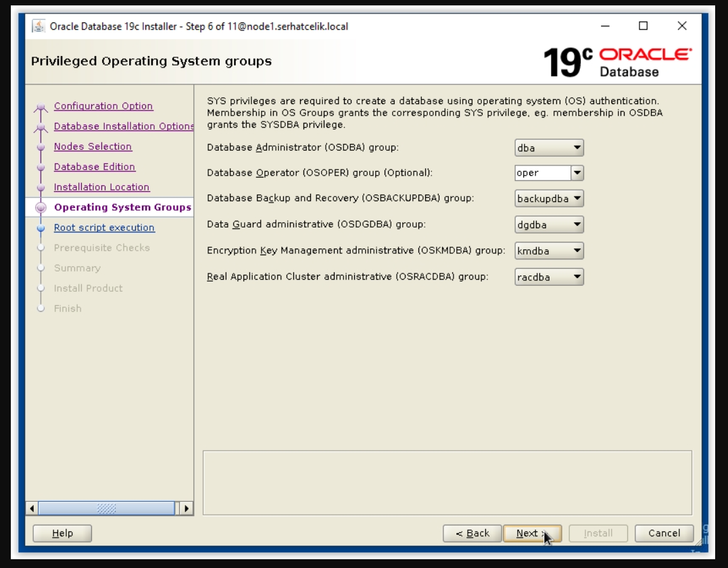The image size is (728, 568).
Task: Click the Configuration Option step bullet icon
Action: pyautogui.click(x=41, y=107)
